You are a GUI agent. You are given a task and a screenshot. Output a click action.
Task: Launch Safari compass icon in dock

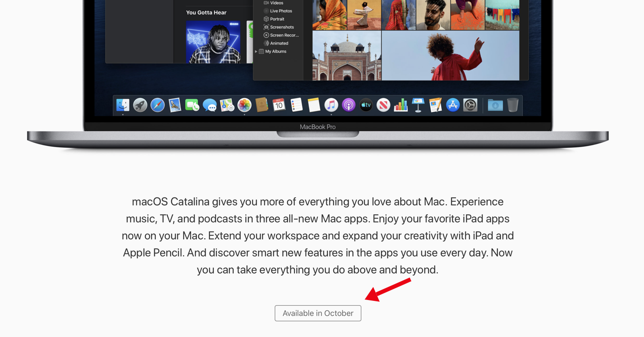click(x=158, y=105)
